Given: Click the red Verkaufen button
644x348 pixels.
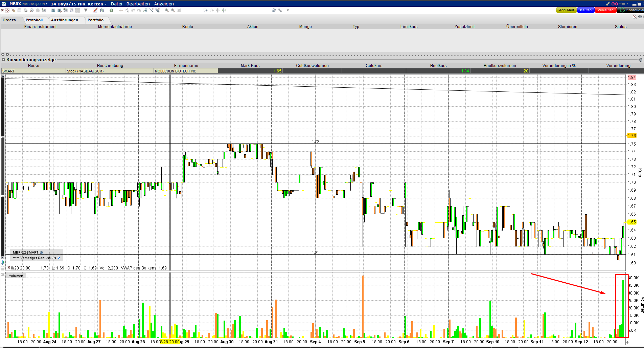Looking at the screenshot, I should pyautogui.click(x=605, y=10).
